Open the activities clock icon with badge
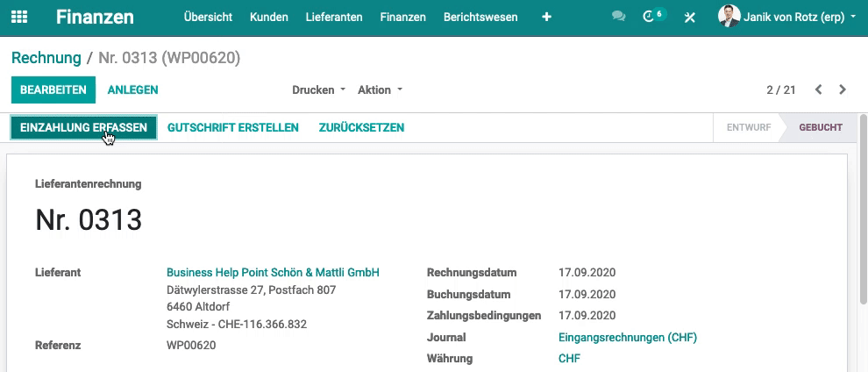The height and width of the screenshot is (372, 868). click(x=654, y=16)
